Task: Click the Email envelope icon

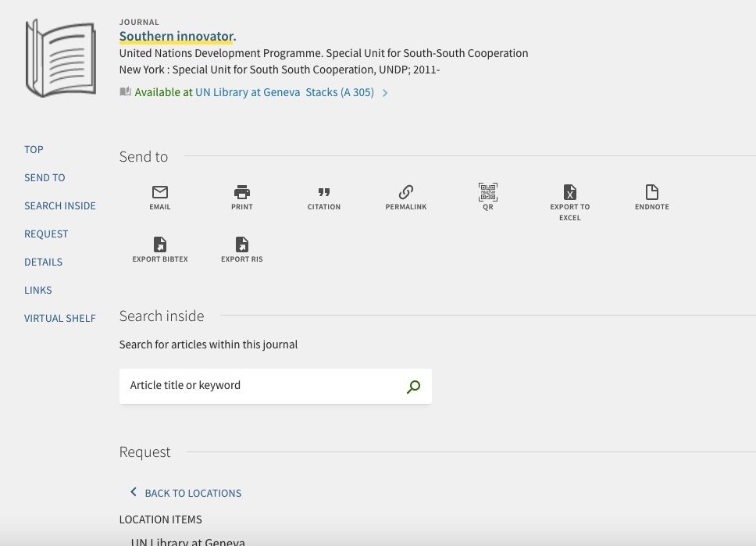Action: coord(160,192)
